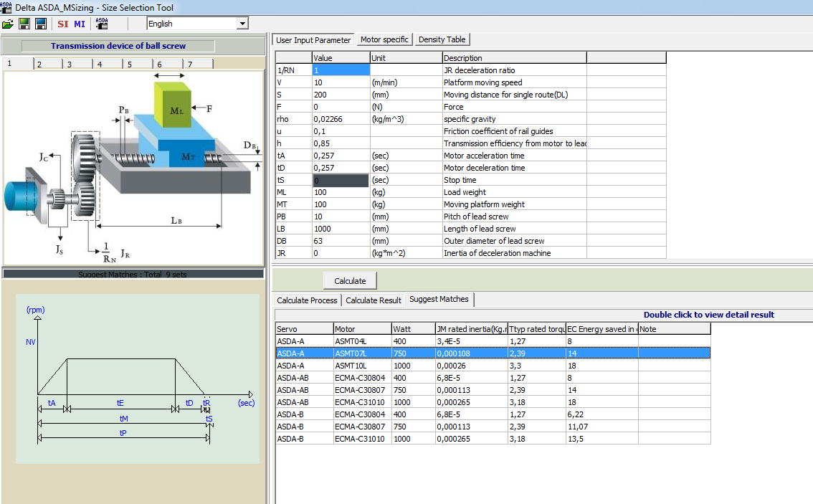813x504 pixels.
Task: Select ASDA-A ASMT10L 1000 W row
Action: coord(493,366)
